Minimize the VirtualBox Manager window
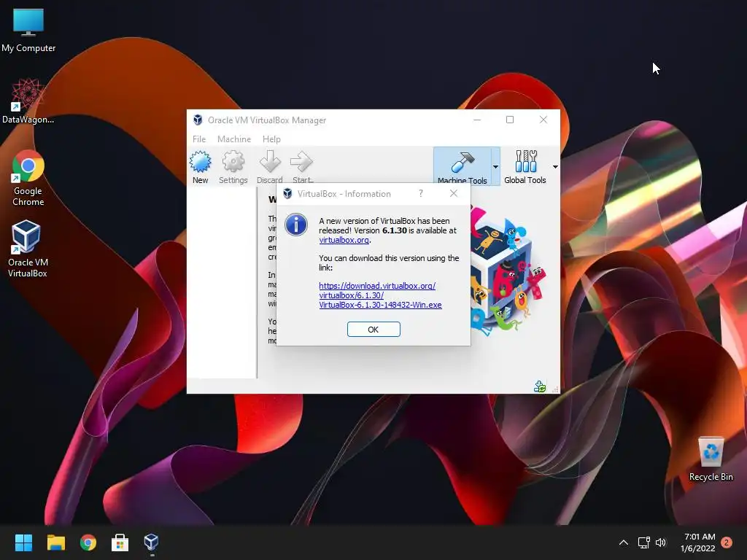This screenshot has height=560, width=747. (x=477, y=120)
